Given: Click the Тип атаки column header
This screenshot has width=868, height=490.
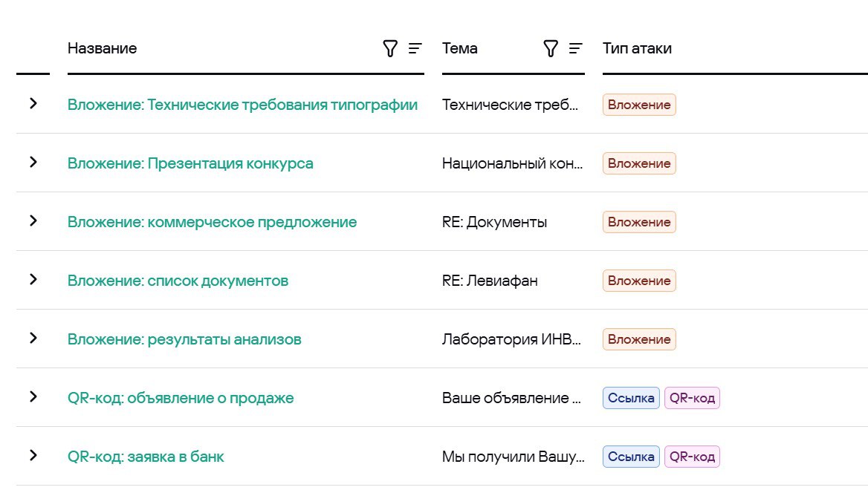Looking at the screenshot, I should point(637,49).
